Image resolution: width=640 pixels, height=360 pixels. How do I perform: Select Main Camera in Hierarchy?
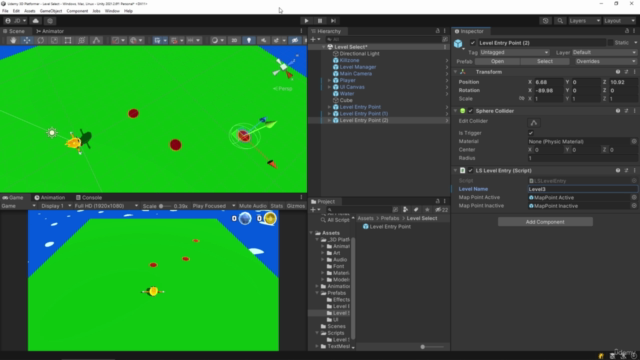coord(356,73)
